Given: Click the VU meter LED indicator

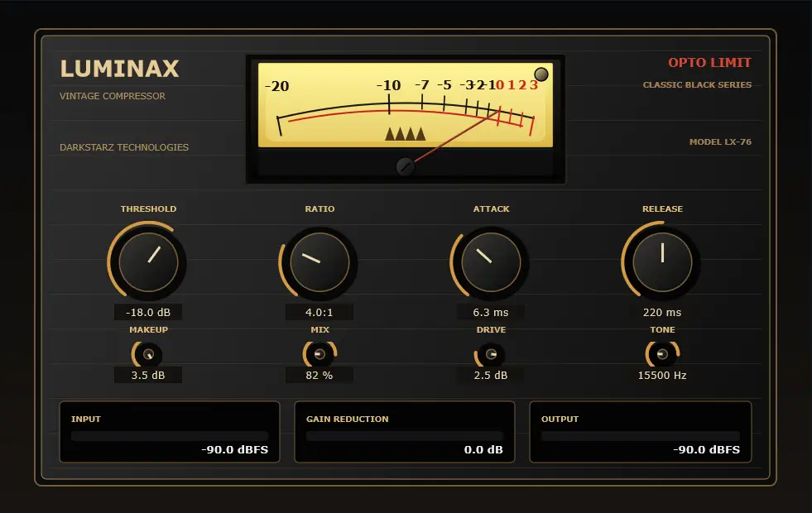Looking at the screenshot, I should tap(541, 74).
